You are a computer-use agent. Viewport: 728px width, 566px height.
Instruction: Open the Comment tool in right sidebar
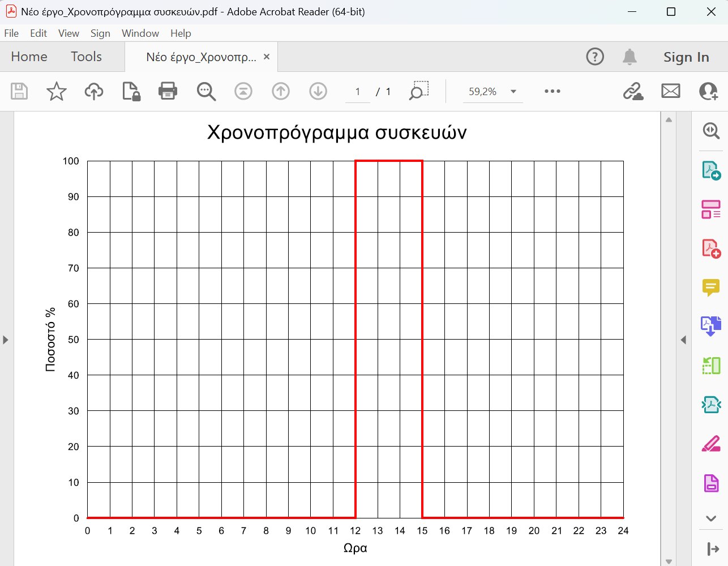(x=710, y=287)
